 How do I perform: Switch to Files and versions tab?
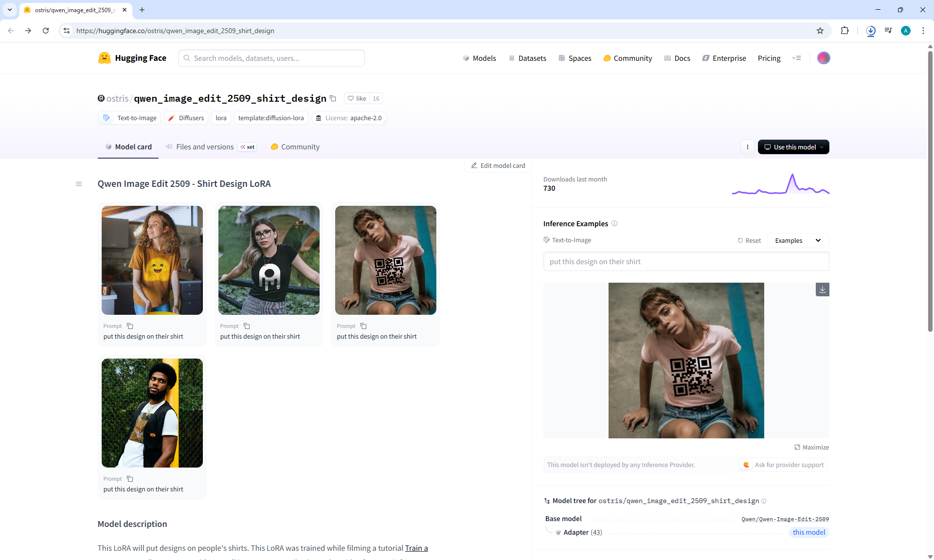(x=204, y=147)
